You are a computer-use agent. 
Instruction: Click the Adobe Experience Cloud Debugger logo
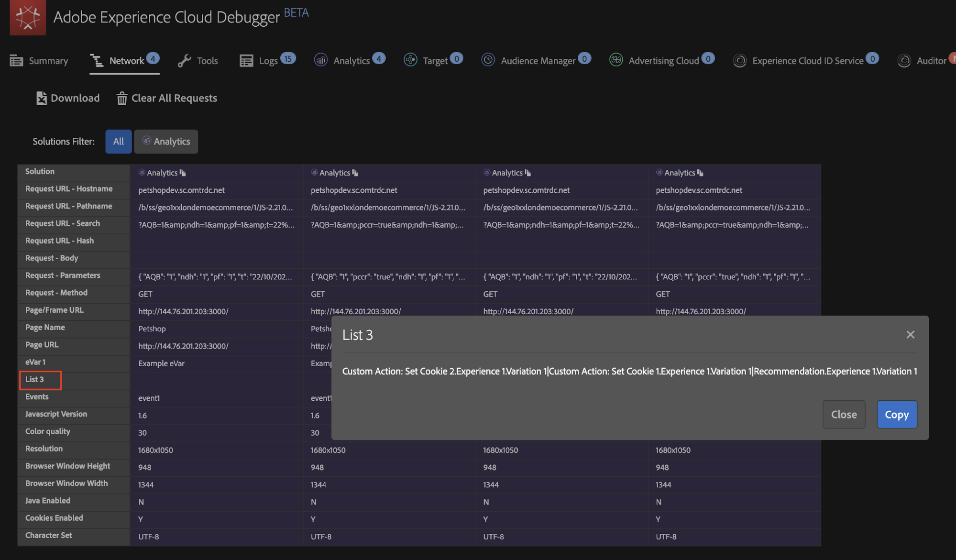[x=28, y=17]
